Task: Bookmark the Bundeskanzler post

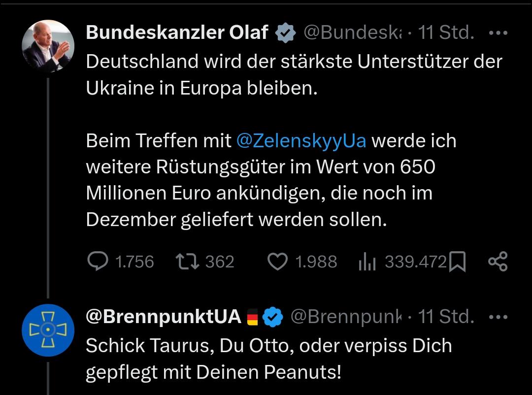Action: click(x=458, y=262)
